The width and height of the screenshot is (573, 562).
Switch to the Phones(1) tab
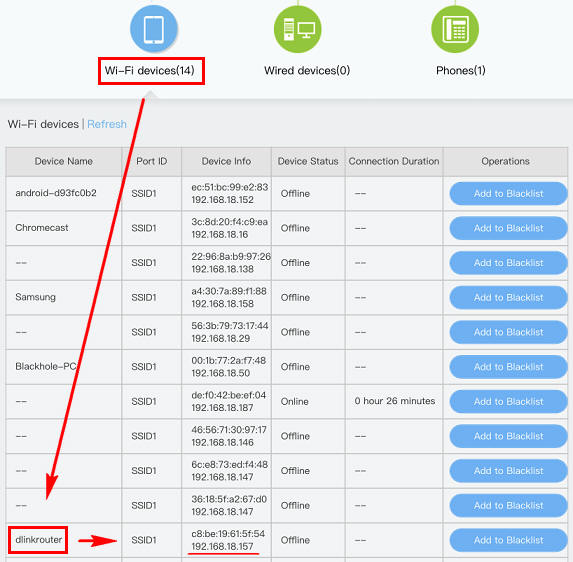pos(461,71)
